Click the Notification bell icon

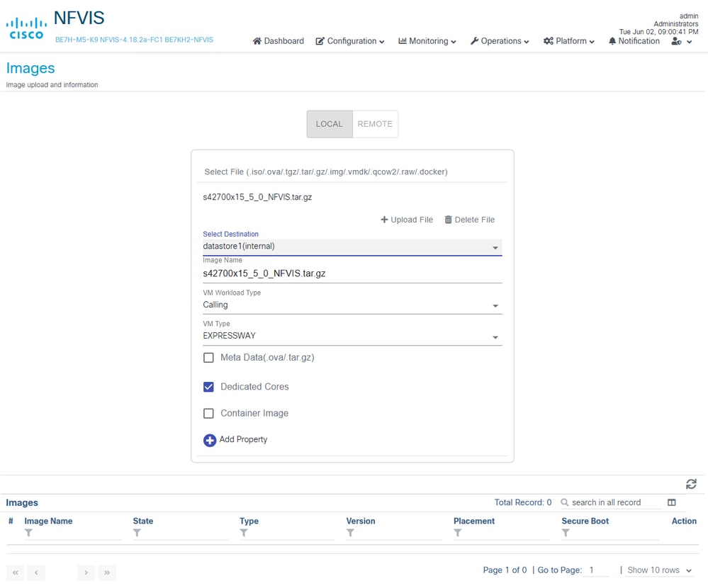pos(612,41)
